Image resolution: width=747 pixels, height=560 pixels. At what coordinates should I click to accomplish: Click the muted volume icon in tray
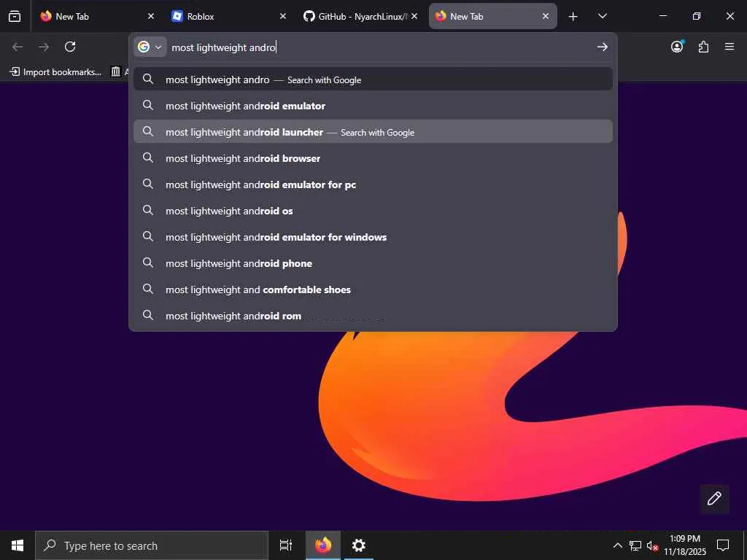(651, 545)
